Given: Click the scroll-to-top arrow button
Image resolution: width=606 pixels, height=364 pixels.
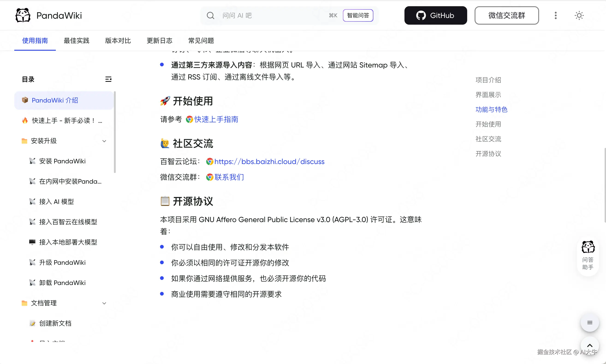Looking at the screenshot, I should click(x=589, y=345).
